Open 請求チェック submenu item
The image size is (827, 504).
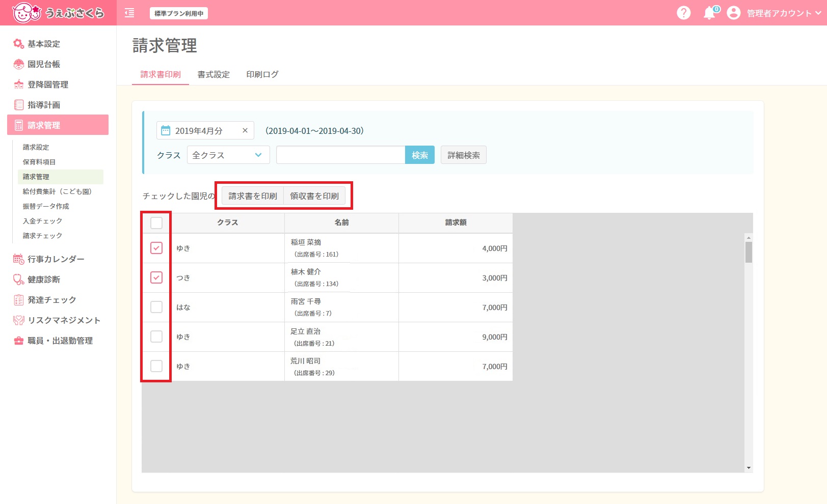[x=42, y=236]
